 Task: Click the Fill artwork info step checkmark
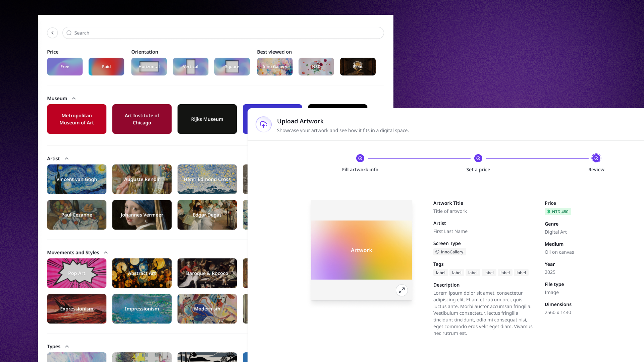(360, 158)
